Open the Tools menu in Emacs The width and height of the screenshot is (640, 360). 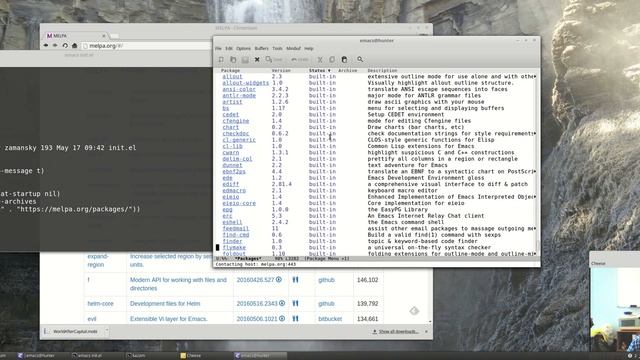tap(277, 49)
